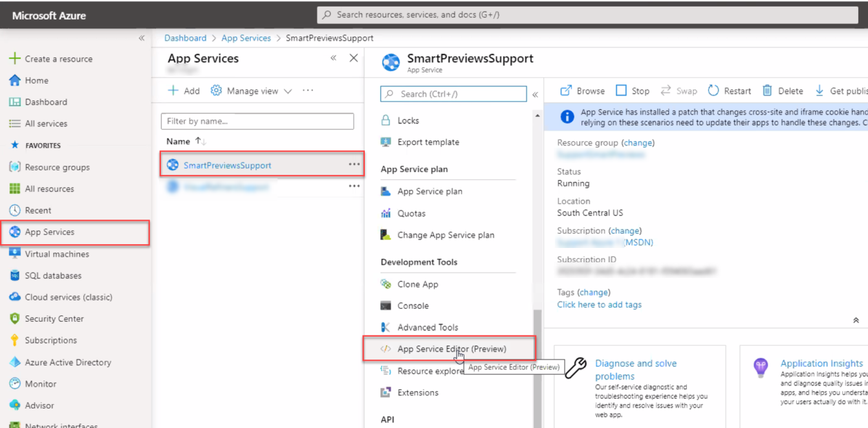Click the Export template icon
Screen dimensions: 868x428
pos(385,142)
